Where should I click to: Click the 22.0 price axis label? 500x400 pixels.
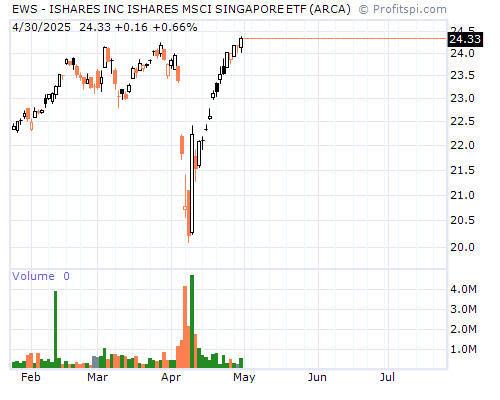pyautogui.click(x=462, y=145)
